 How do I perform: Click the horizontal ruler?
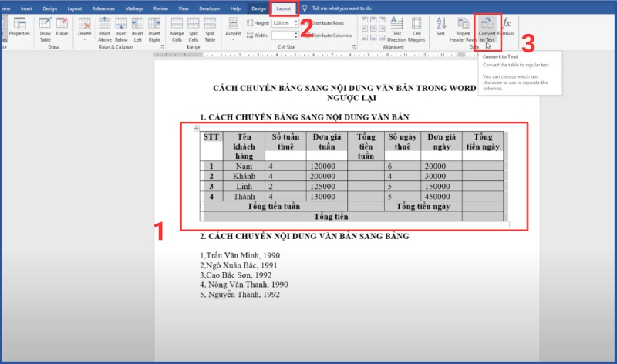(315, 55)
